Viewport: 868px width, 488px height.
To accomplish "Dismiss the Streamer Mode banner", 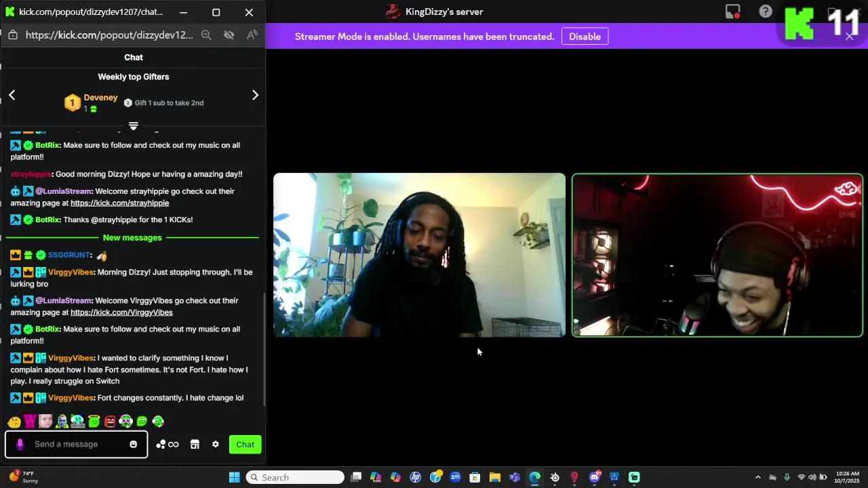I will coord(850,37).
